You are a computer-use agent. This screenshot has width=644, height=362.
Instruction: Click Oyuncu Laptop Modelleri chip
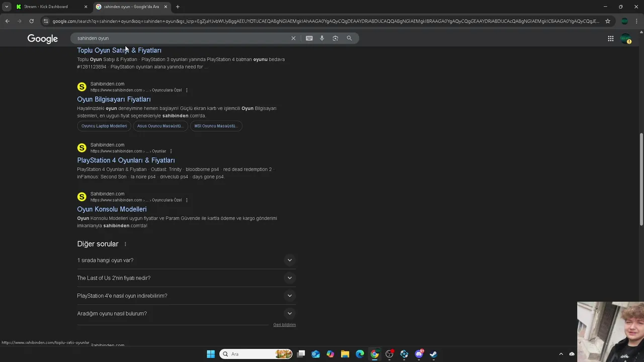coord(104,126)
